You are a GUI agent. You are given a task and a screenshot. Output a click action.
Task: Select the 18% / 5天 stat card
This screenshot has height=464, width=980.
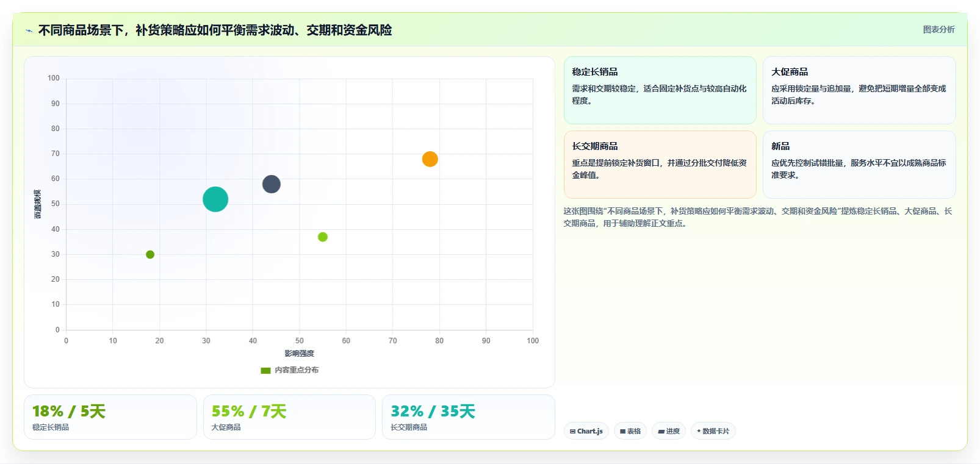pos(110,417)
